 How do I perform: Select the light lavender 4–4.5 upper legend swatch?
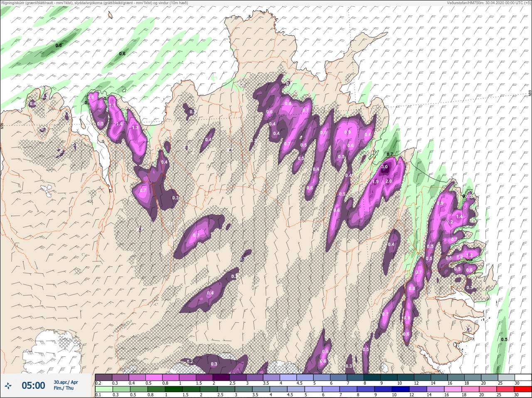[x=288, y=377]
